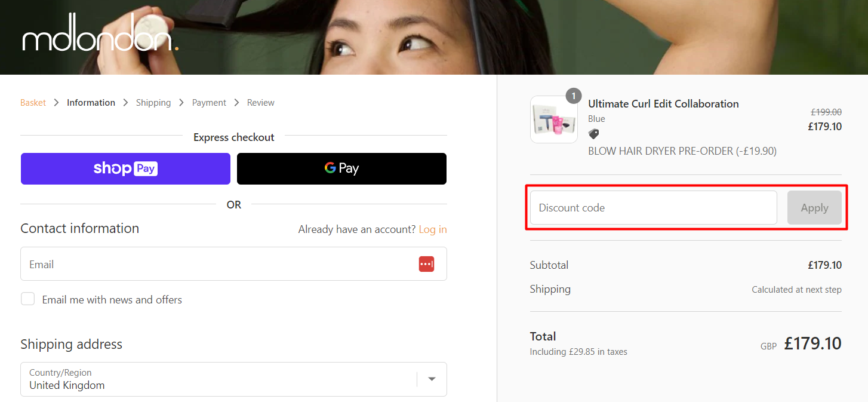Open the Ultimate Curl Edit product thumbnail
The width and height of the screenshot is (868, 402).
tap(553, 119)
